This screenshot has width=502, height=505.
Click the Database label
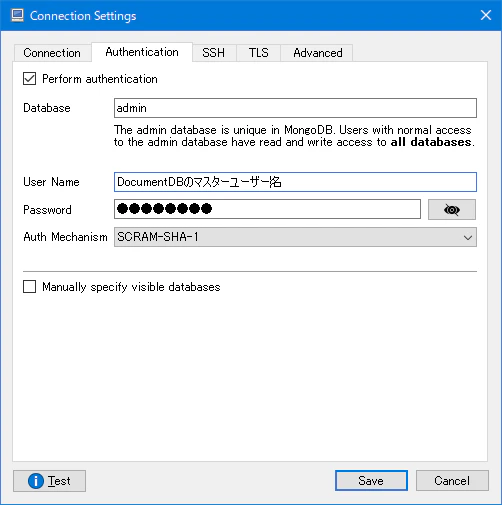point(47,108)
